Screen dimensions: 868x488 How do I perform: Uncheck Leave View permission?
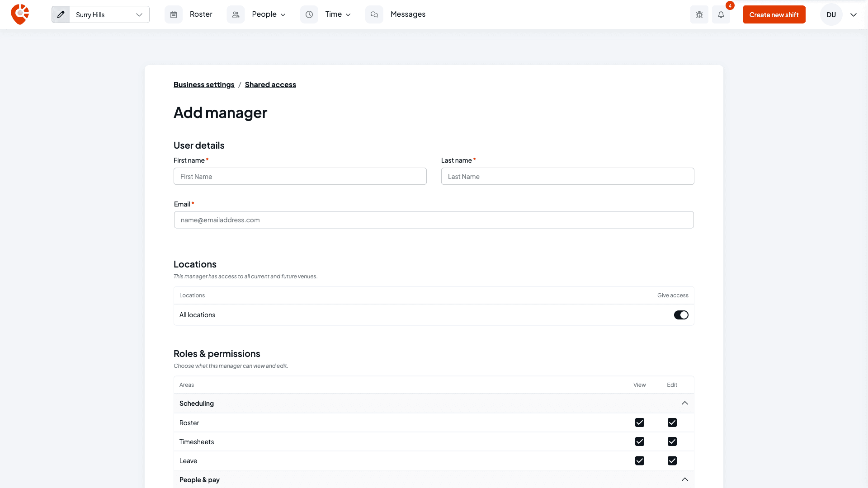tap(640, 460)
